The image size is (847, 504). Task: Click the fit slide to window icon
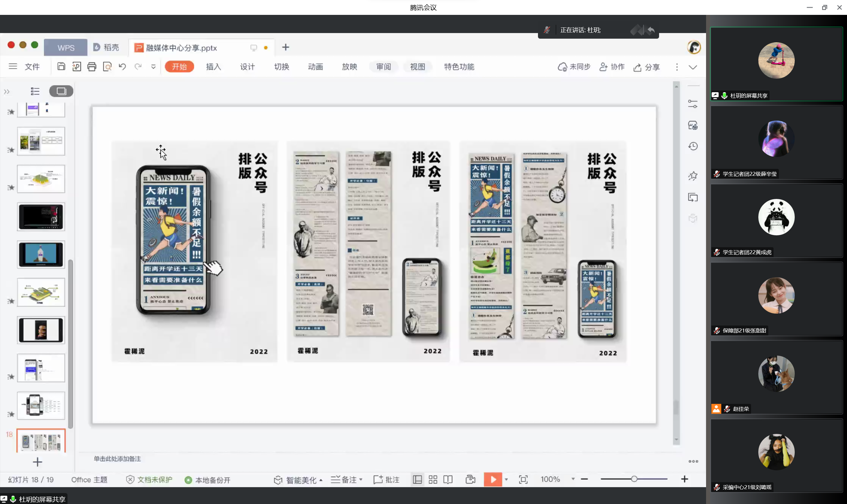[x=523, y=480]
